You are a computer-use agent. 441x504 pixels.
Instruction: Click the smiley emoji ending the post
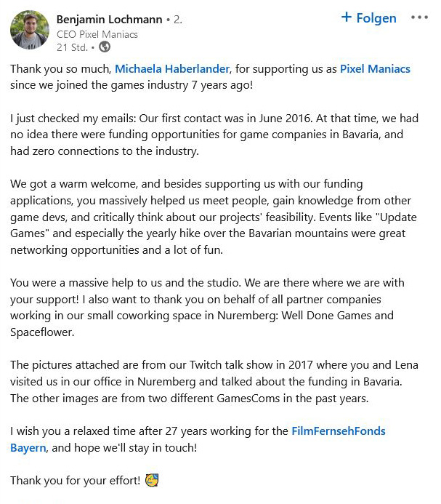click(x=152, y=480)
